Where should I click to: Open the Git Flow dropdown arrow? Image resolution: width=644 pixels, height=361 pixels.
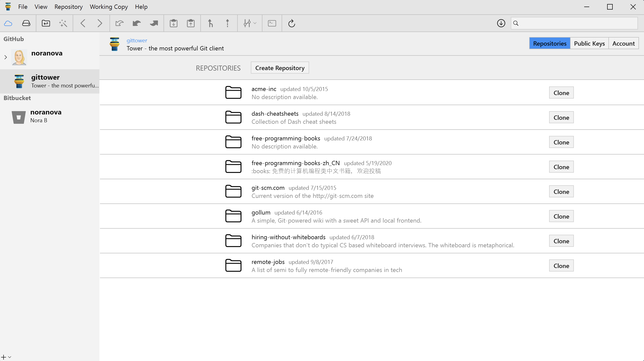[255, 23]
